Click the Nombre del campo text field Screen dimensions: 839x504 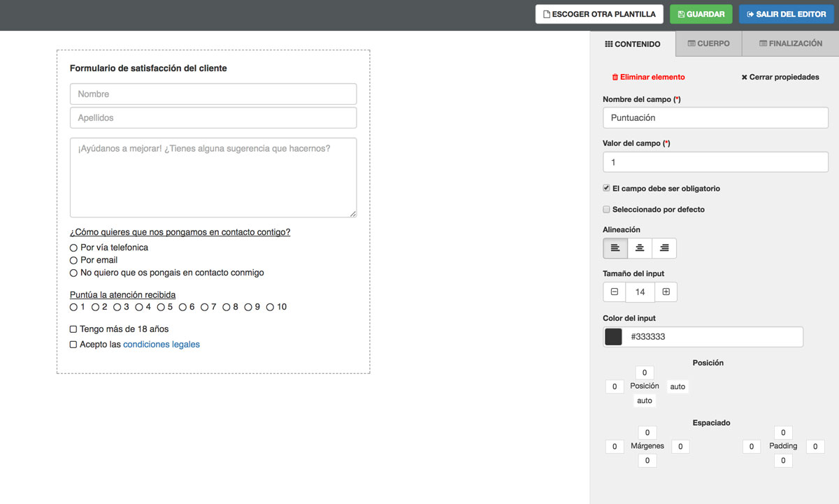[715, 117]
